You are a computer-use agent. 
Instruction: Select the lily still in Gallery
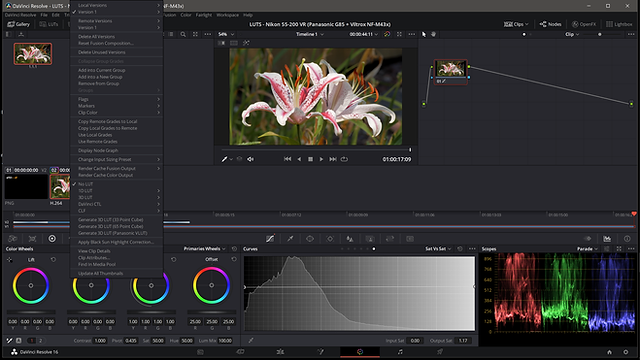click(x=33, y=54)
